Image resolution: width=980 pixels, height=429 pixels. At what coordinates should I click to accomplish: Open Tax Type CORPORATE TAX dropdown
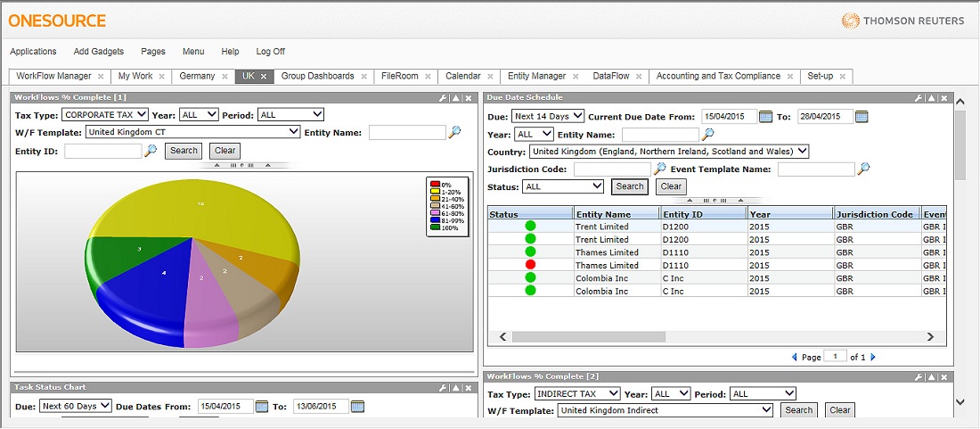coord(105,114)
